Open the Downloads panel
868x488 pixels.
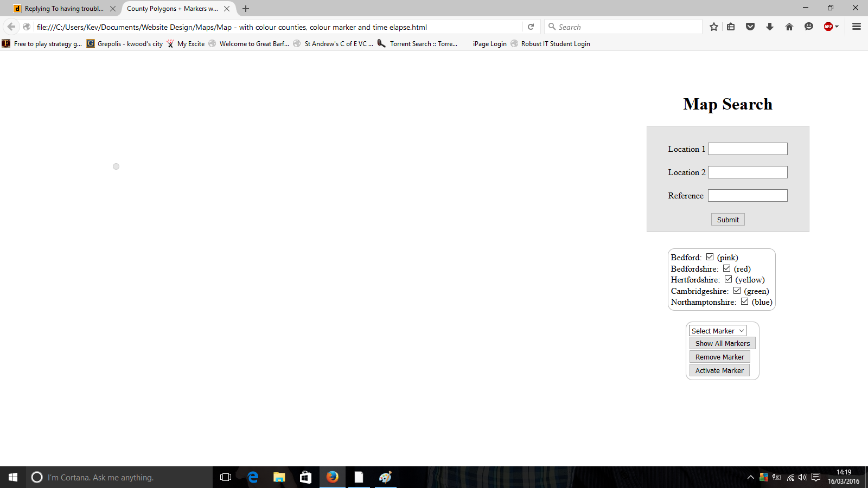click(770, 27)
